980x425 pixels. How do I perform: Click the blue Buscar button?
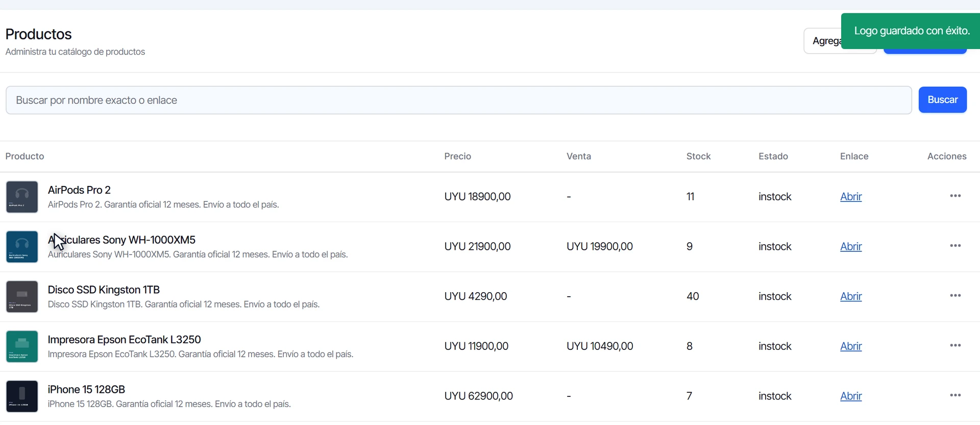pos(942,100)
